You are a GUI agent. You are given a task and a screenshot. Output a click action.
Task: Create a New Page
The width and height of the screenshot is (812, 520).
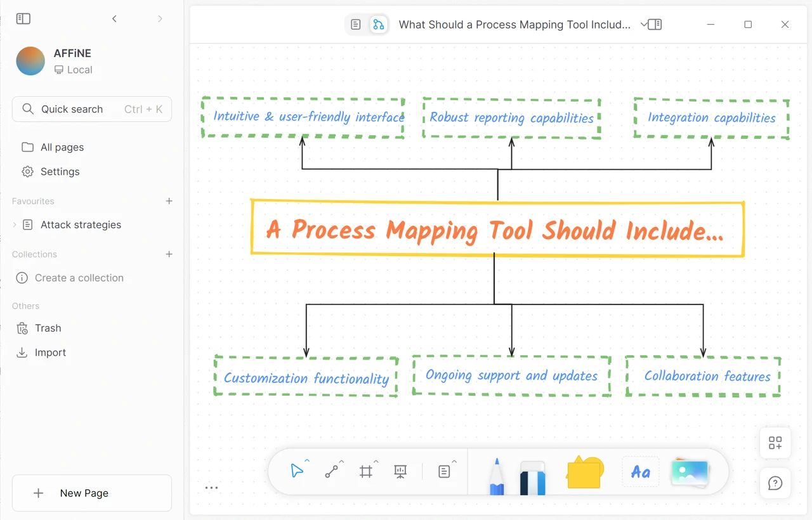point(92,493)
